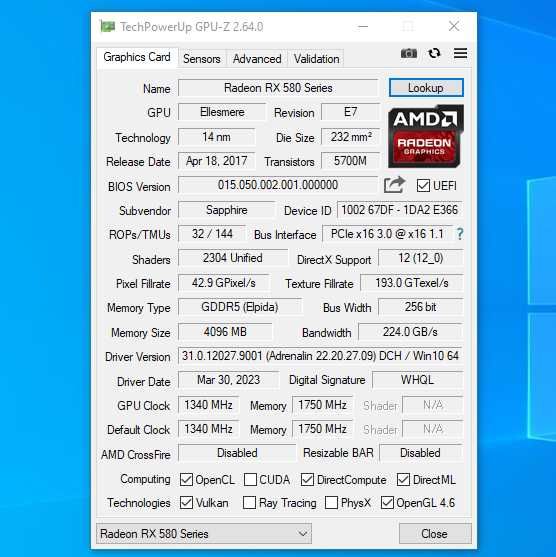Image resolution: width=556 pixels, height=557 pixels.
Task: Click the Bandwidth value 224.0 GB/s
Action: (x=410, y=332)
